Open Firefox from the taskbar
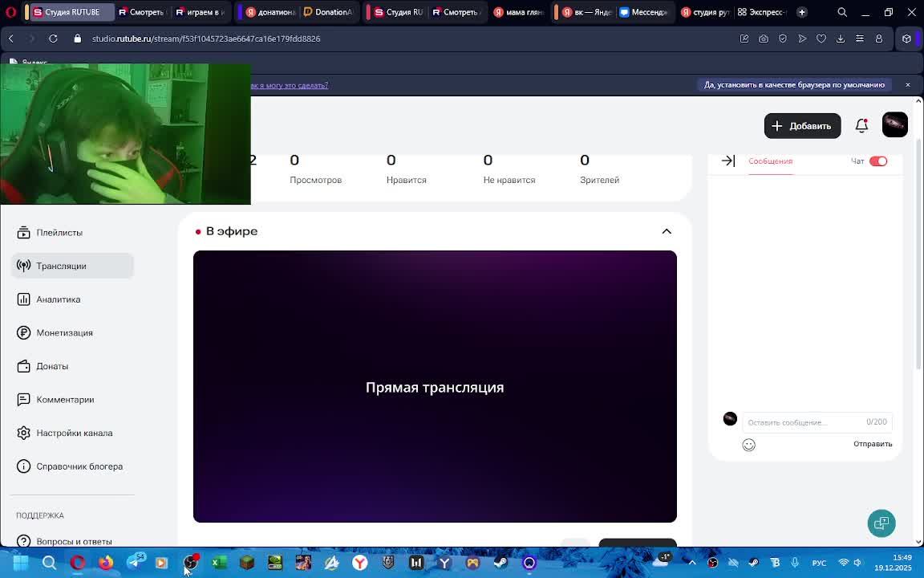Viewport: 924px width, 578px height. (x=106, y=563)
